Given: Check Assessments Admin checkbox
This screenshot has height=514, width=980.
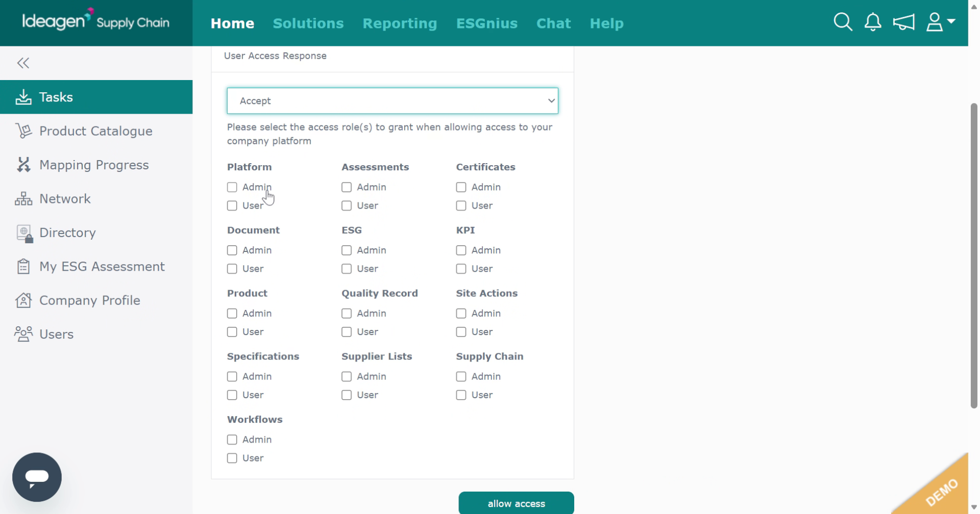Looking at the screenshot, I should [347, 187].
